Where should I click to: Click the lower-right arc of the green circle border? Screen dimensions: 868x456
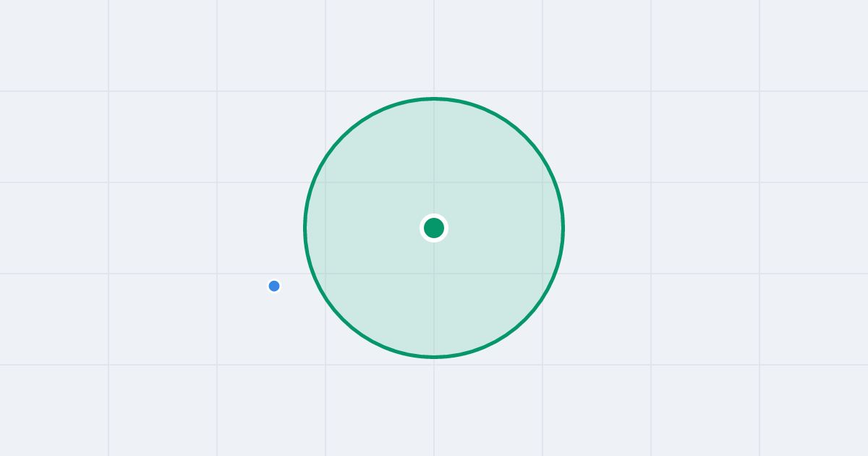pos(525,319)
